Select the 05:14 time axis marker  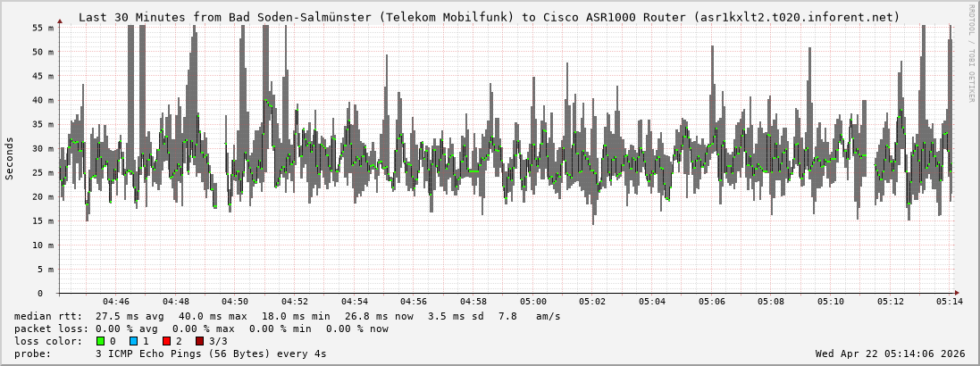point(951,302)
